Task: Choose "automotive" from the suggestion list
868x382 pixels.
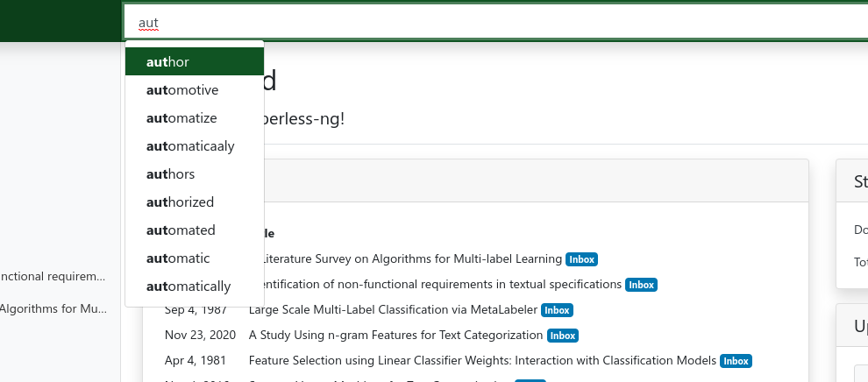Action: point(195,90)
